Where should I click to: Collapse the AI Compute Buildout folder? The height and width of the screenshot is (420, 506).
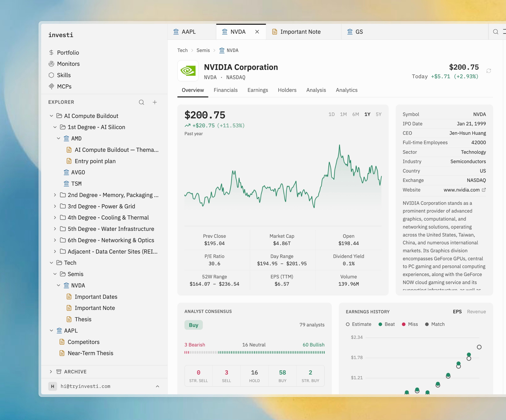pyautogui.click(x=51, y=116)
